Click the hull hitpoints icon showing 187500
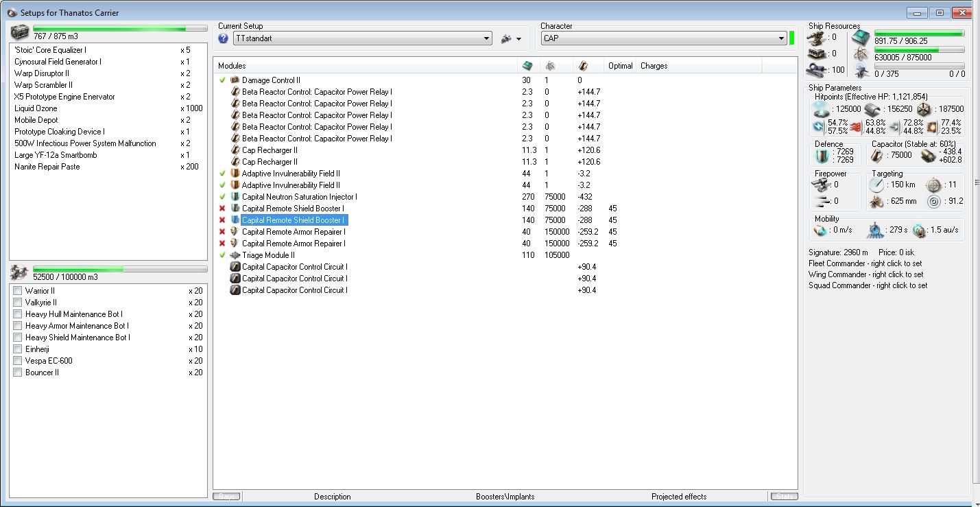Image resolution: width=980 pixels, height=507 pixels. click(x=924, y=109)
